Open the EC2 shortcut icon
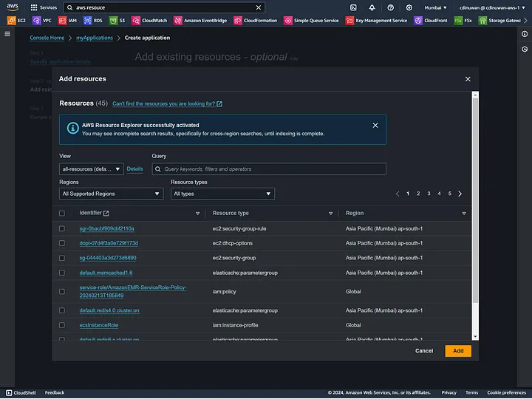 point(11,21)
